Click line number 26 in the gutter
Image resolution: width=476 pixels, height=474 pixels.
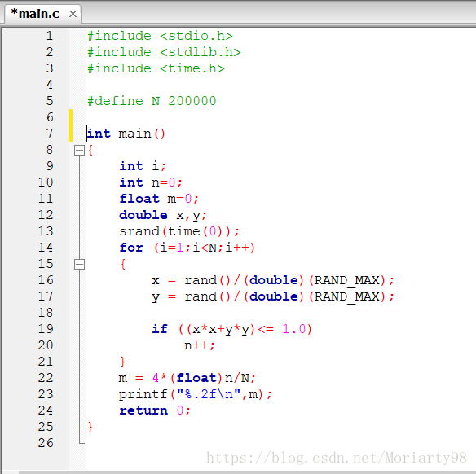point(46,443)
